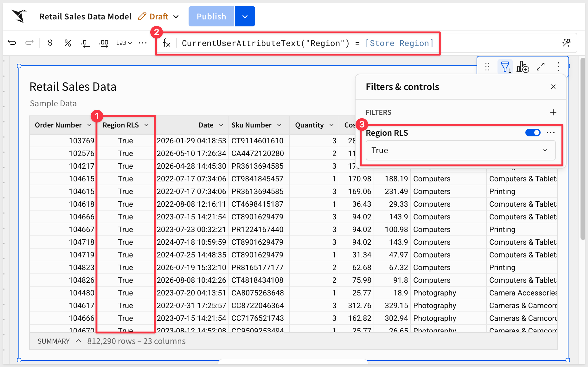
Task: Click Sku cell PR1224167440
Action: [x=259, y=229]
